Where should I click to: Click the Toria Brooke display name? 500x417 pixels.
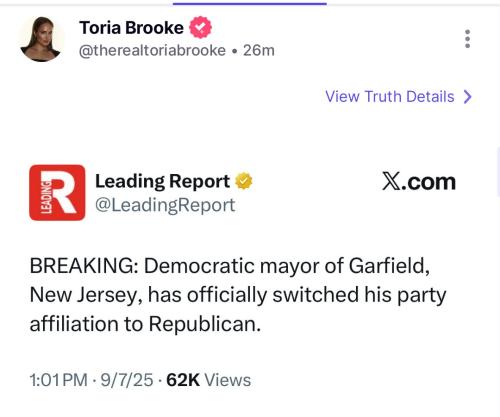coord(131,28)
